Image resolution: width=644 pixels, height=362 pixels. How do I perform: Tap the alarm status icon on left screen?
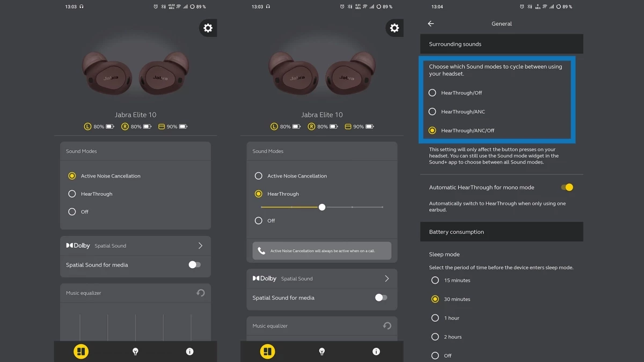tap(156, 7)
